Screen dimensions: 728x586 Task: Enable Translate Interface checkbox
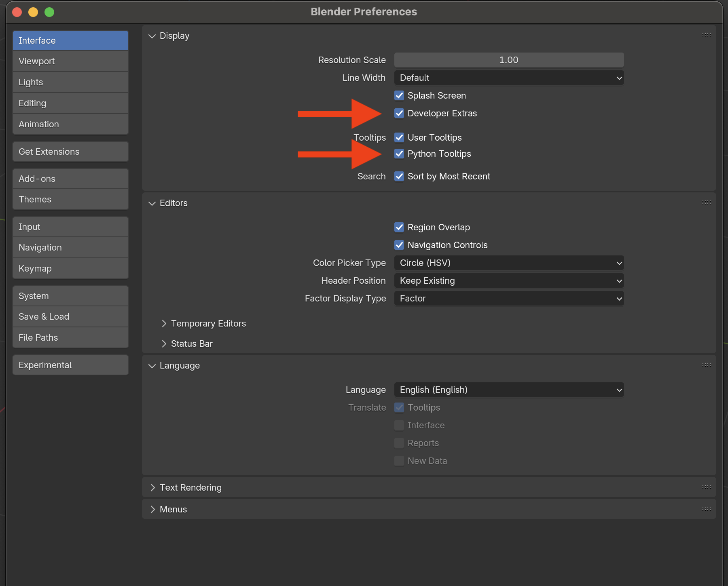pyautogui.click(x=399, y=425)
